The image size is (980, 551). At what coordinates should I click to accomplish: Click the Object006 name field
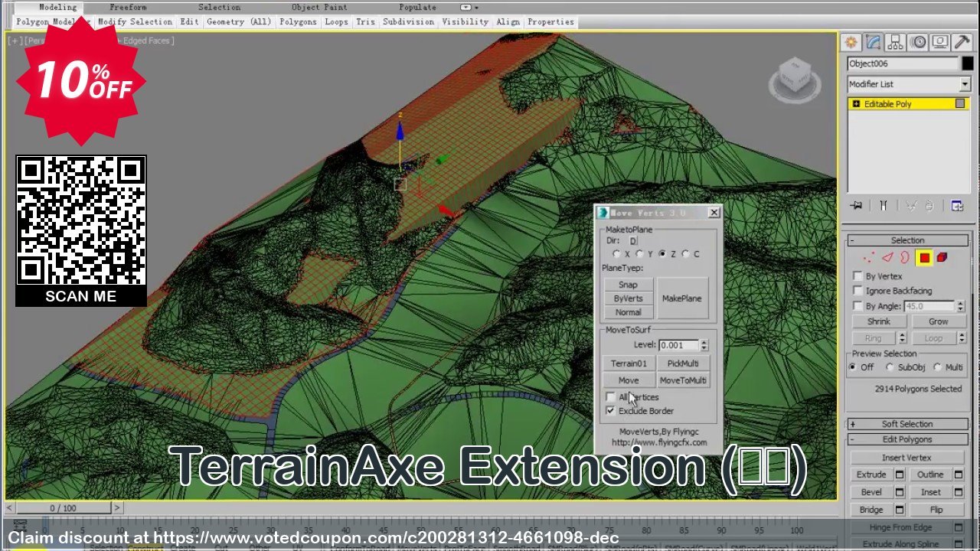tap(903, 64)
